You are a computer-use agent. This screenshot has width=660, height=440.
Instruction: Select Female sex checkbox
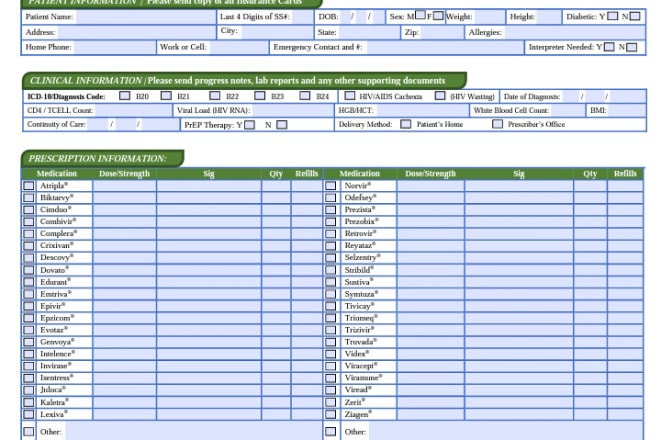(x=438, y=16)
